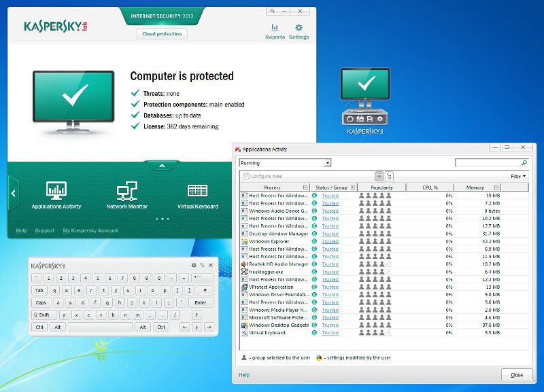Click gadget settings gear icon

(x=380, y=119)
